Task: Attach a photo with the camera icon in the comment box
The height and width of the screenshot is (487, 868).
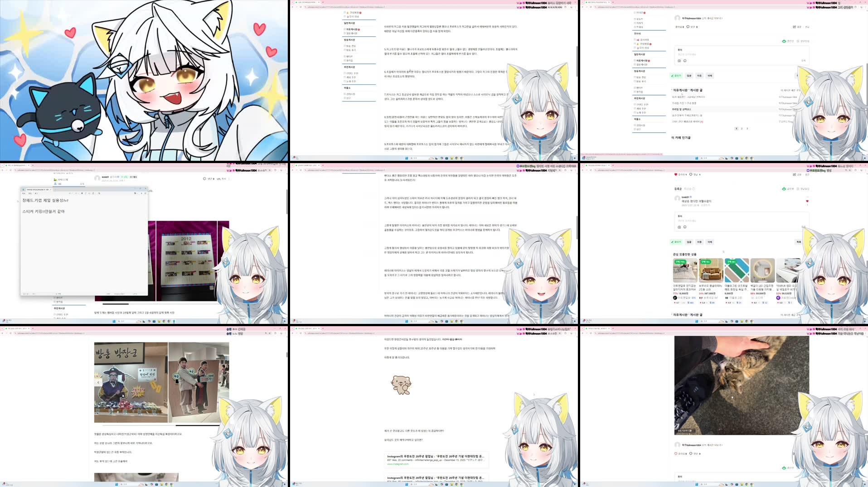Action: (x=679, y=227)
